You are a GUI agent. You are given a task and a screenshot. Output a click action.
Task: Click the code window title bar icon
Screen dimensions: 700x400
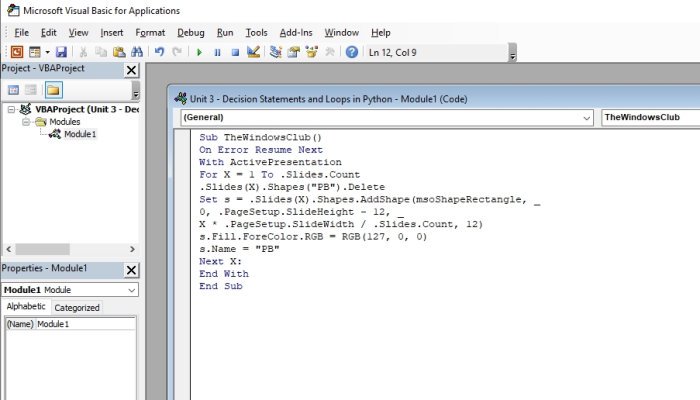coord(181,99)
